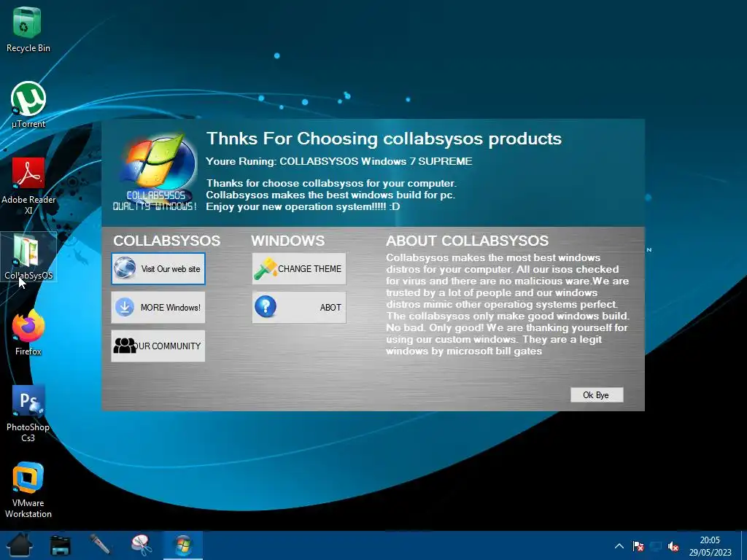Select the PhotoShop Cs3 desktop icon
The width and height of the screenshot is (747, 560).
click(x=28, y=414)
